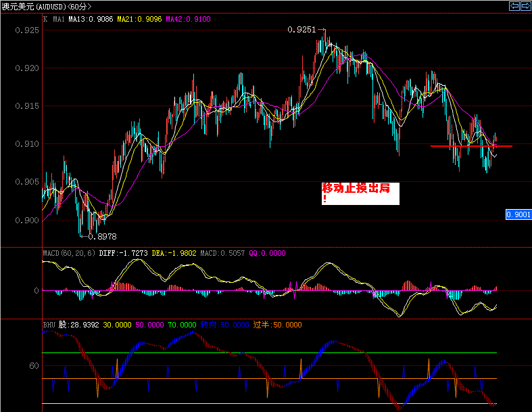Click the DEA:-1.9802 value
The image size is (532, 412).
[x=174, y=253]
